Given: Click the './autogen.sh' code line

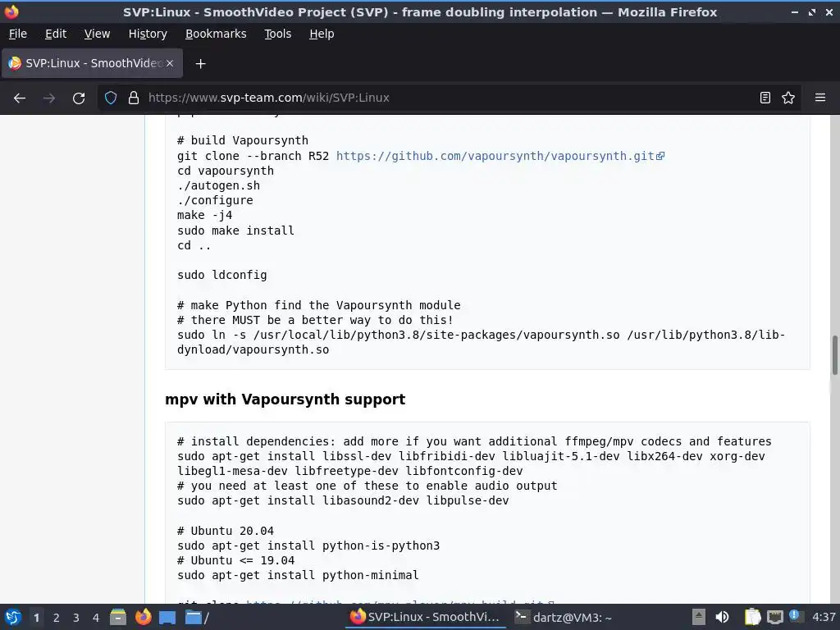Looking at the screenshot, I should (218, 185).
